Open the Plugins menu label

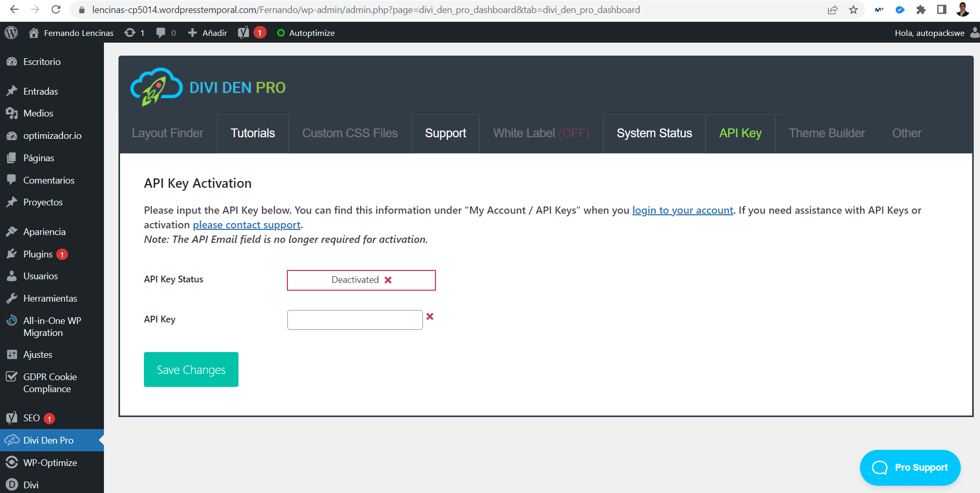pos(38,254)
